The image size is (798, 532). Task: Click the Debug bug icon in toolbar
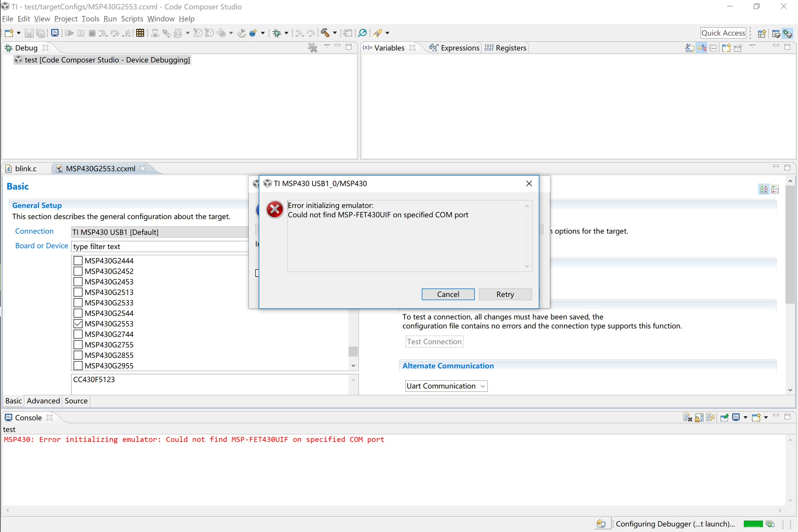click(x=277, y=33)
